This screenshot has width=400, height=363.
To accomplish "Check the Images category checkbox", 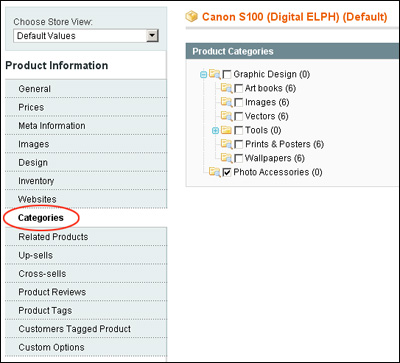I will point(238,102).
